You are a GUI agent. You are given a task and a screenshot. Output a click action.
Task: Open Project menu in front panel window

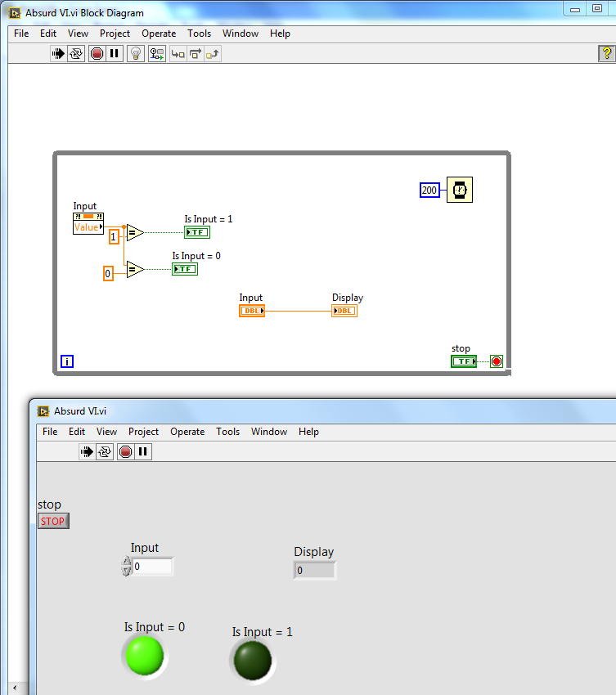pos(144,432)
